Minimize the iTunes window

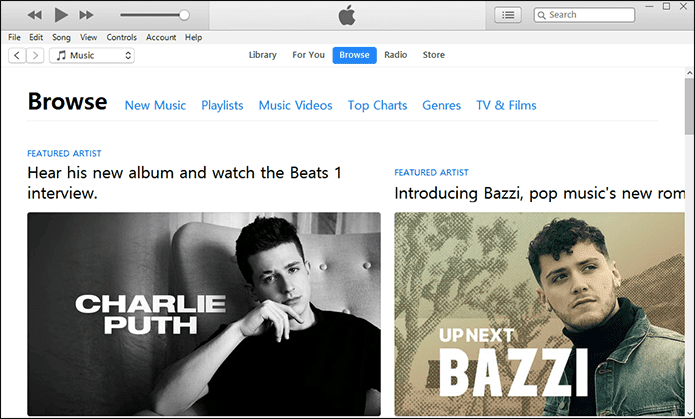[650, 7]
